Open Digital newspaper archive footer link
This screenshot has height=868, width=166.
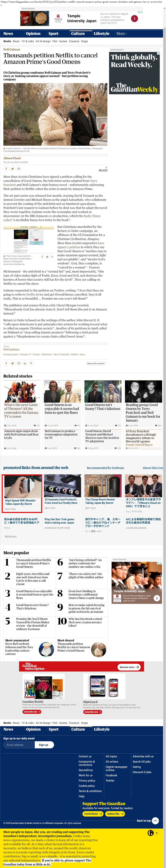117,768
